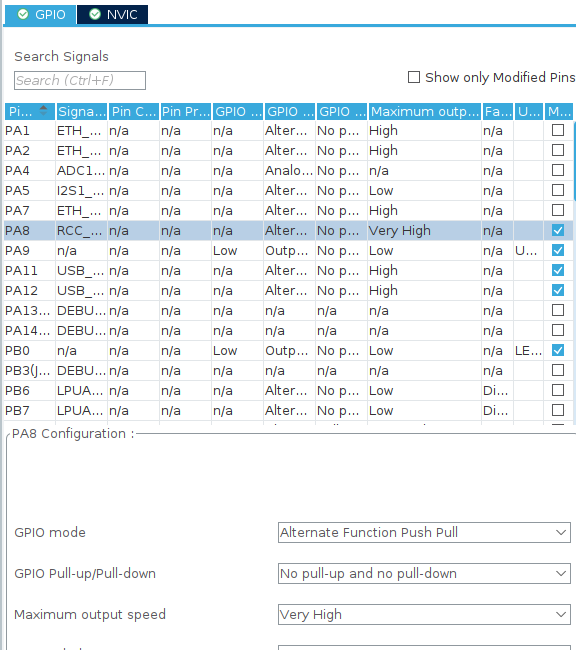Screen dimensions: 576x650
Task: Enable Show only Modified Pins checkbox
Action: coord(414,77)
